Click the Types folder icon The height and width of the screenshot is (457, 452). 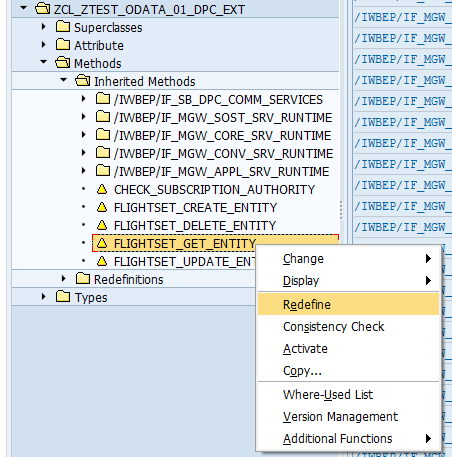63,296
